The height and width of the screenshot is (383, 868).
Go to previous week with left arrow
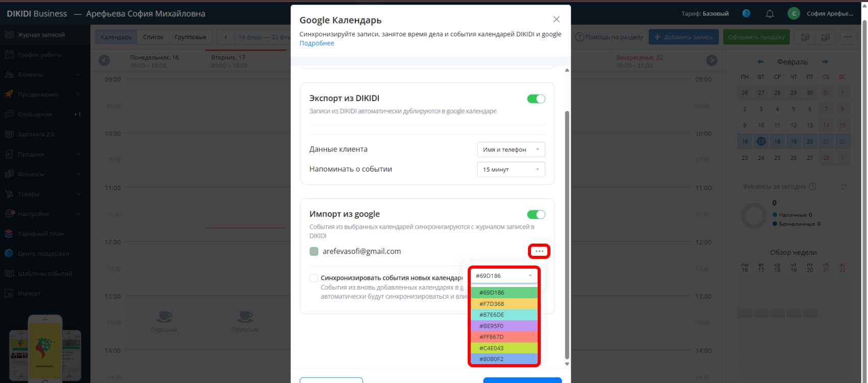click(104, 61)
